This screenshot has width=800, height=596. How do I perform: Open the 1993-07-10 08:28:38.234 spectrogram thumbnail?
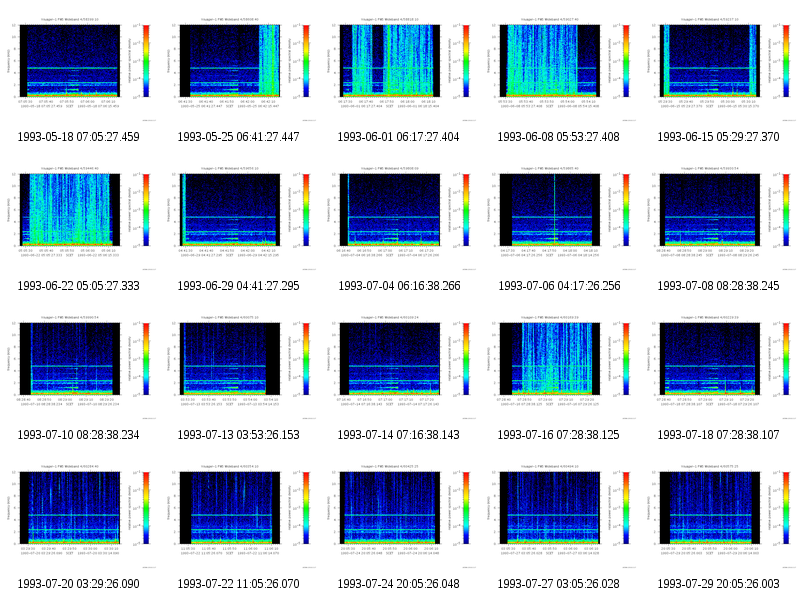(79, 367)
